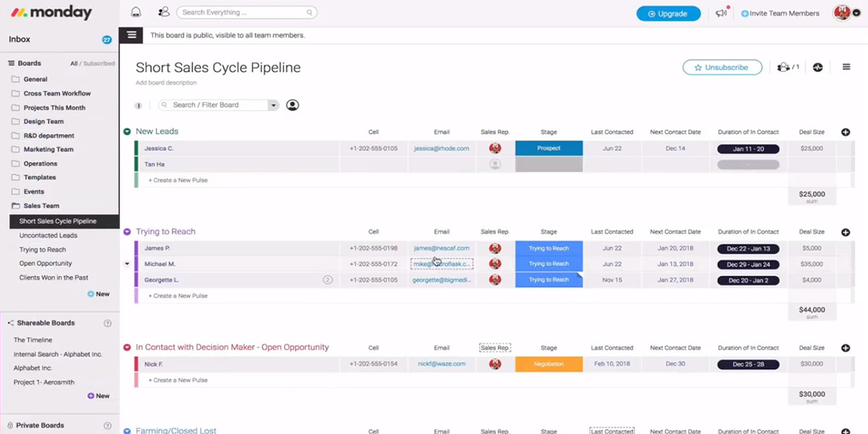Click the megaphone announcements icon
Screen dimensions: 868x434
click(x=720, y=13)
